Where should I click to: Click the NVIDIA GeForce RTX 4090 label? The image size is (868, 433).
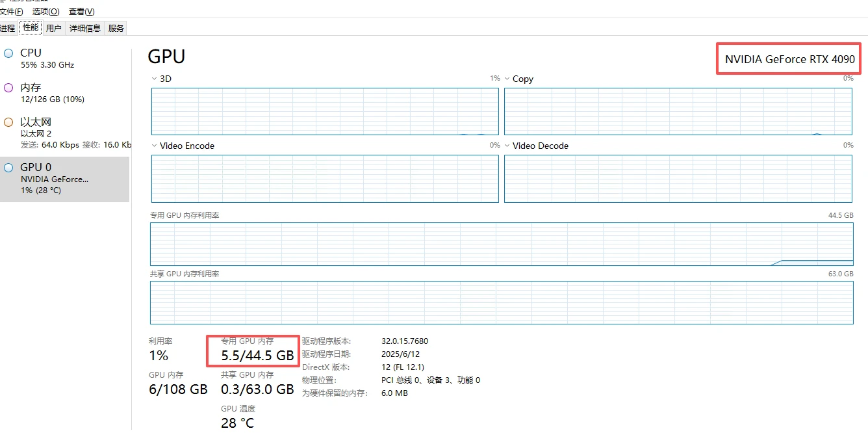click(790, 59)
